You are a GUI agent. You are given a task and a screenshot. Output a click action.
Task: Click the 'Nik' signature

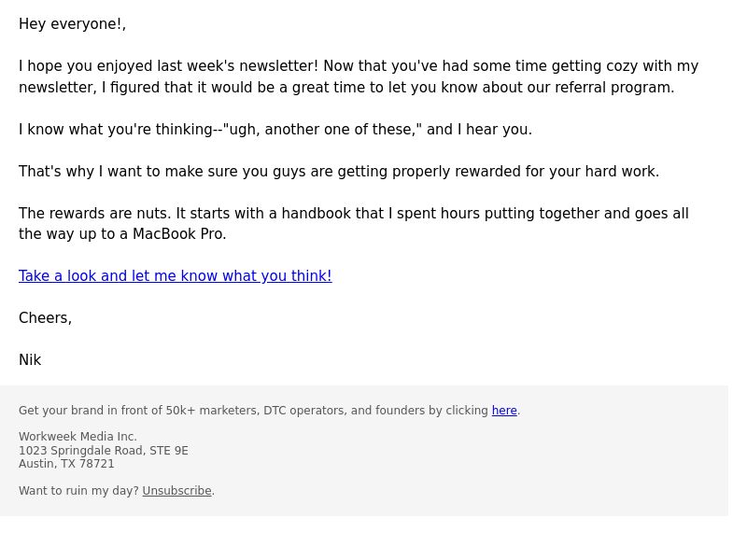click(30, 359)
